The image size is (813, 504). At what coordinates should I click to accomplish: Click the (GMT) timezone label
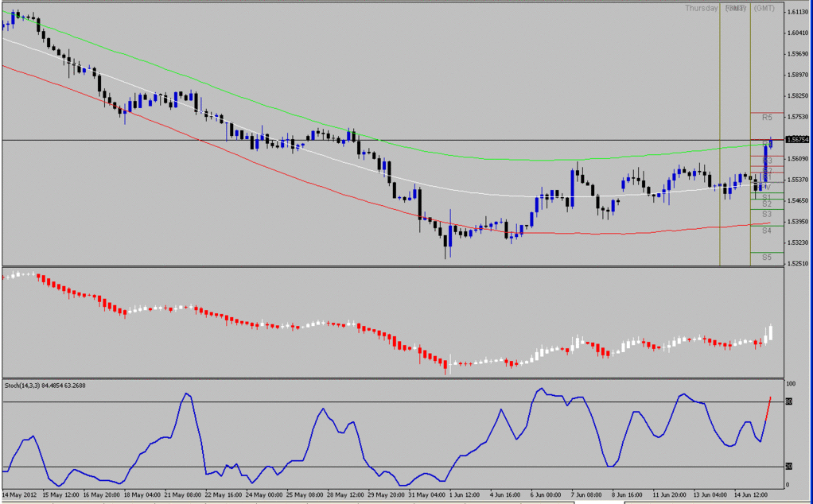(764, 8)
